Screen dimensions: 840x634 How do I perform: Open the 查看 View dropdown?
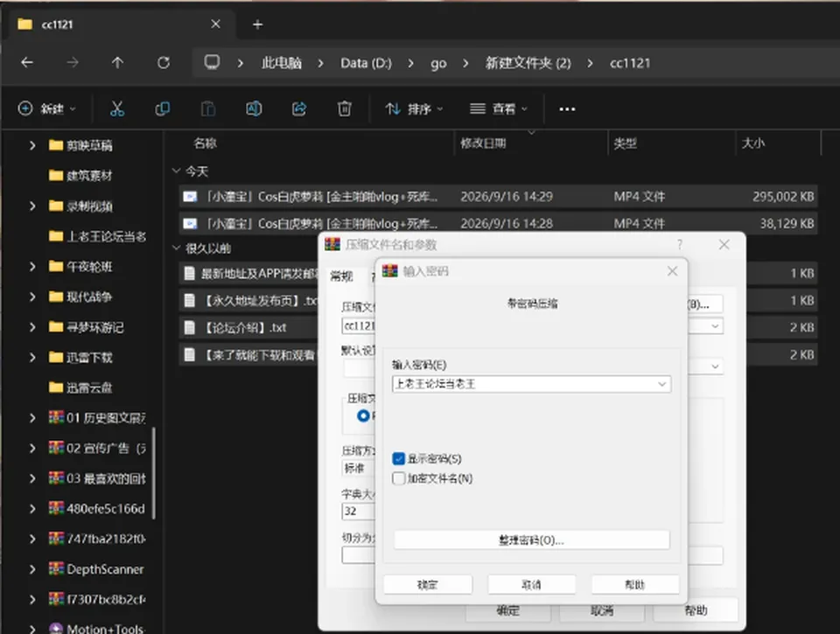tap(498, 109)
